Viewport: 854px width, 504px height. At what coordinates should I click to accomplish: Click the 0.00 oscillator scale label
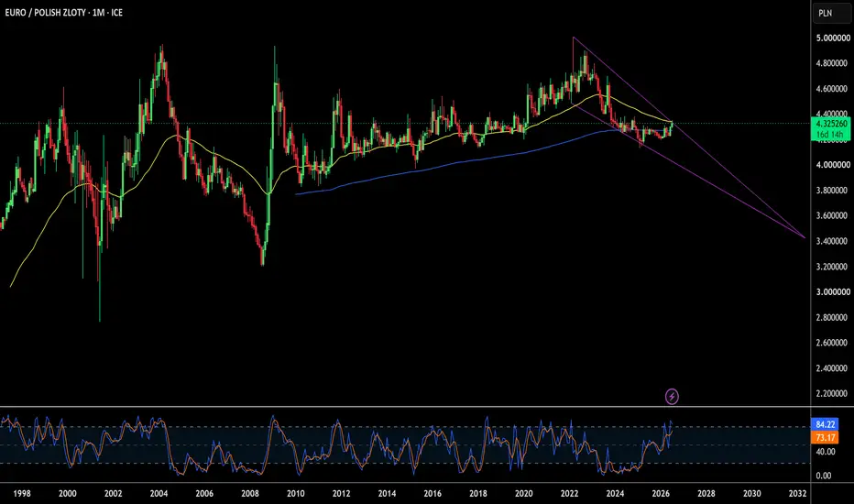824,475
